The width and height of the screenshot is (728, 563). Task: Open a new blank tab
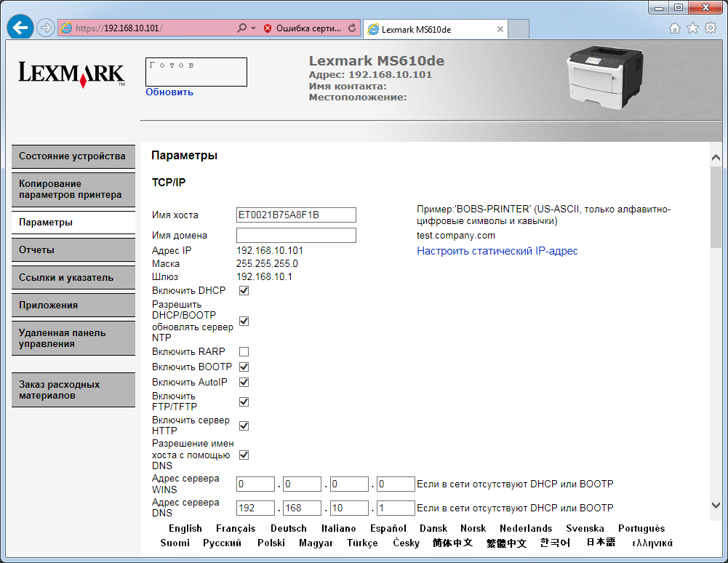(x=519, y=29)
